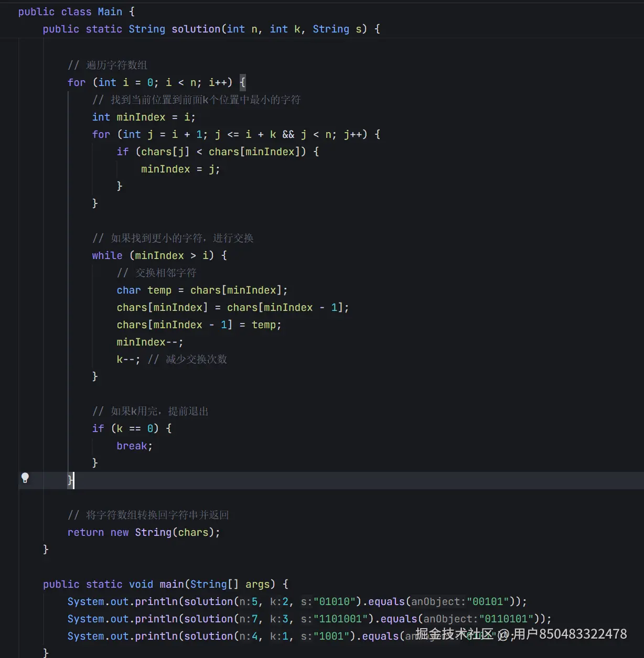644x658 pixels.
Task: Click the string literal "00101"
Action: point(488,601)
